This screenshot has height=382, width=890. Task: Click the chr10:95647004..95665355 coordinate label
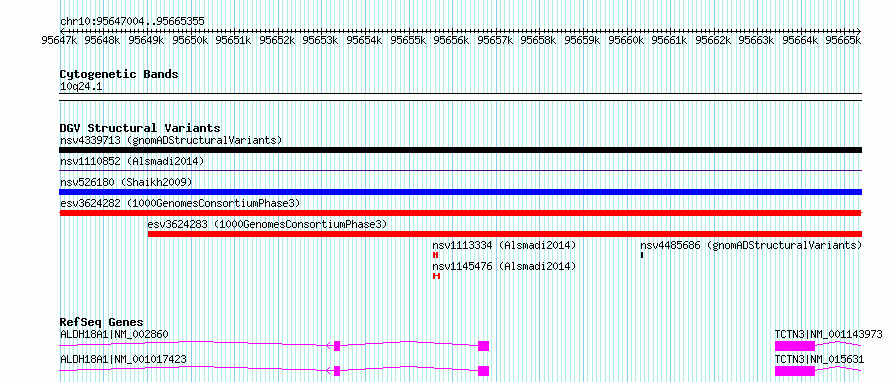point(132,22)
